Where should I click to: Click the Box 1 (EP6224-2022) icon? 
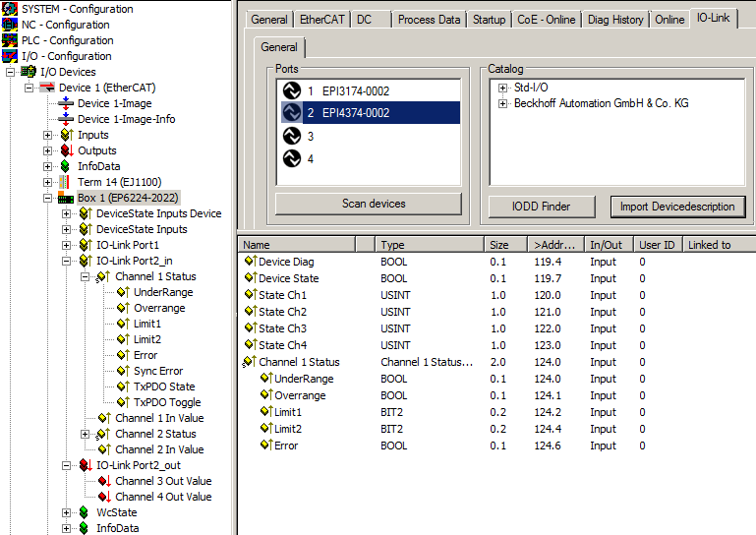point(66,198)
